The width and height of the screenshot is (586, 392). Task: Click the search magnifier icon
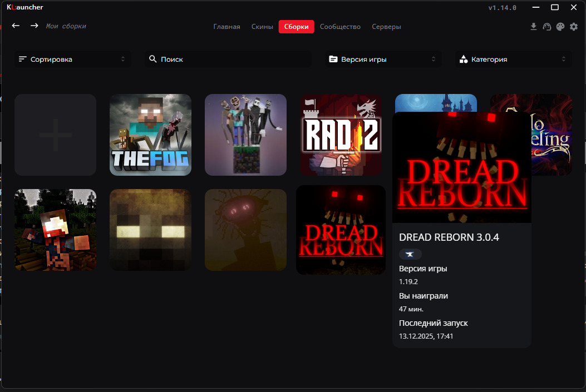(153, 59)
